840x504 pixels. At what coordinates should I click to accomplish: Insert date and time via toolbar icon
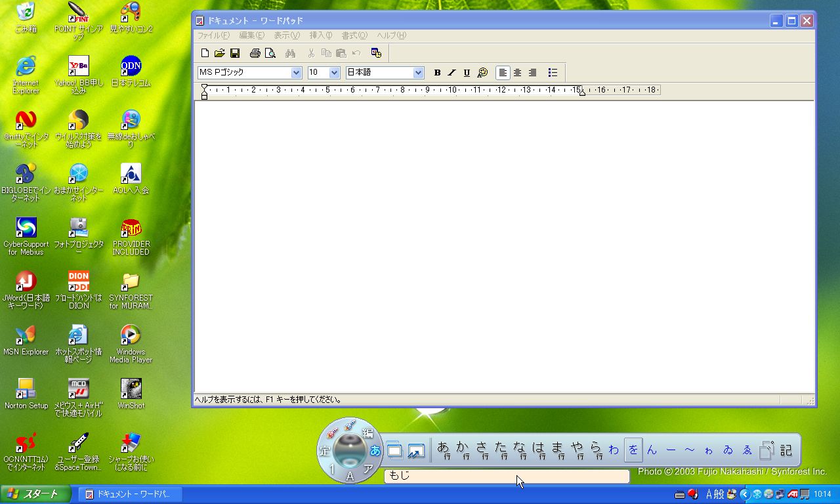point(376,53)
